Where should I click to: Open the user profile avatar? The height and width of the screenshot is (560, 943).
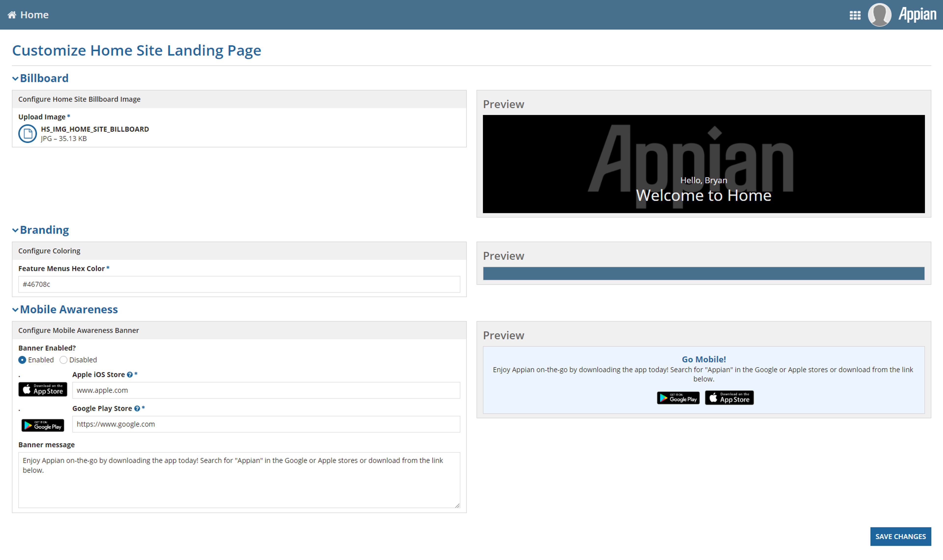coord(880,15)
